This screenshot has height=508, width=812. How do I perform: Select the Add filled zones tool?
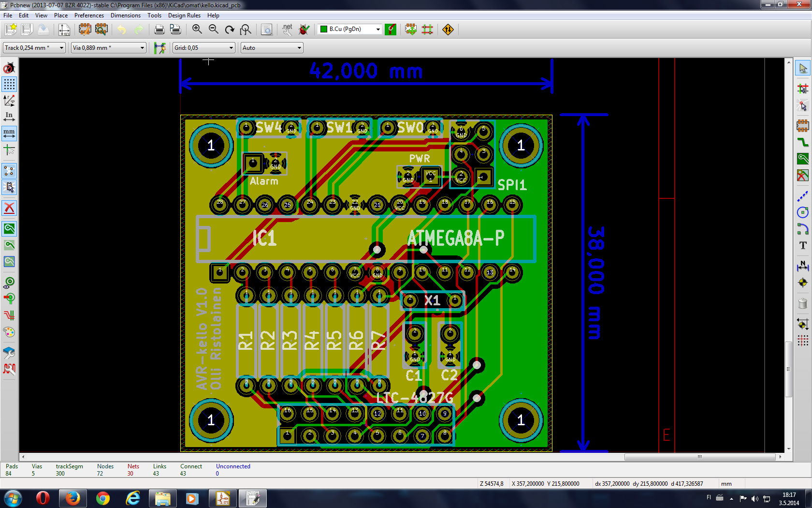coord(803,159)
